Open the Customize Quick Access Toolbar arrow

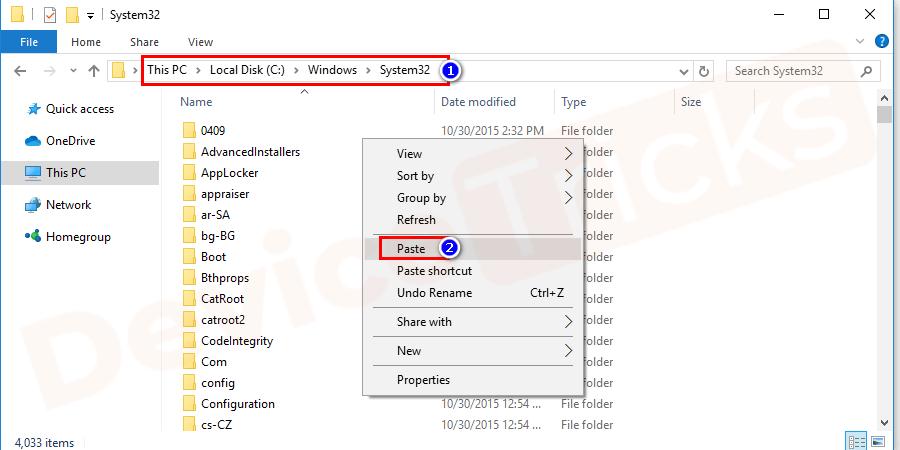pos(90,16)
